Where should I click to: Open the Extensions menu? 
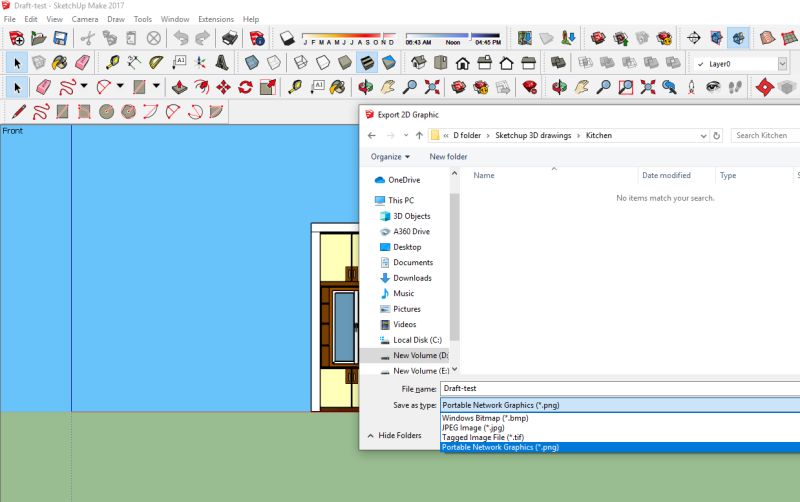pos(216,19)
